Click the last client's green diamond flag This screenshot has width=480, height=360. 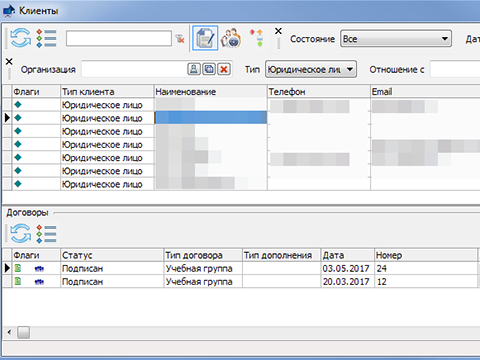(18, 184)
